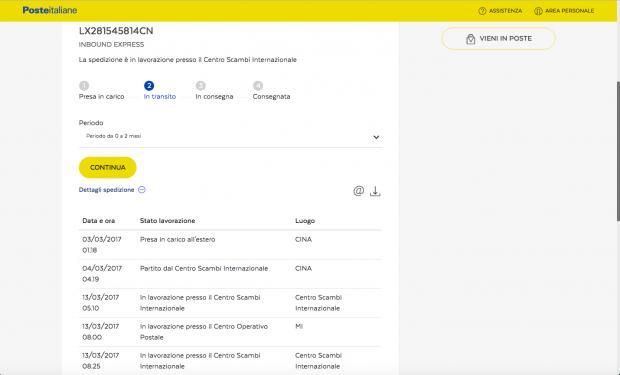Click the Periodo dropdown chevron arrow

(376, 137)
